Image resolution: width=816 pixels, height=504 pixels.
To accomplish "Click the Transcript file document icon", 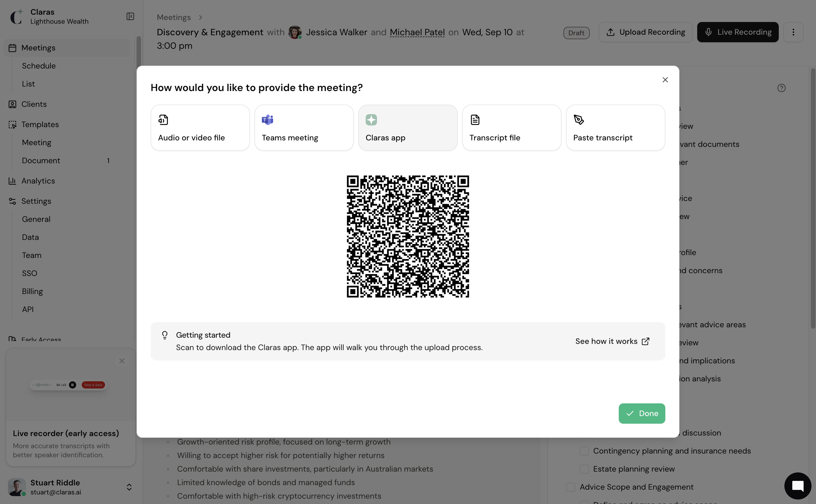I will [475, 120].
